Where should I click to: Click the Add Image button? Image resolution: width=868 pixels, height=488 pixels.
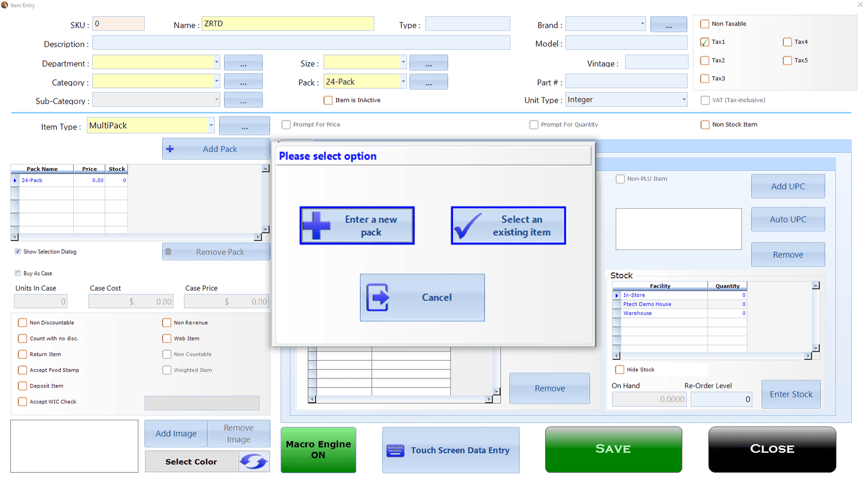coord(176,433)
